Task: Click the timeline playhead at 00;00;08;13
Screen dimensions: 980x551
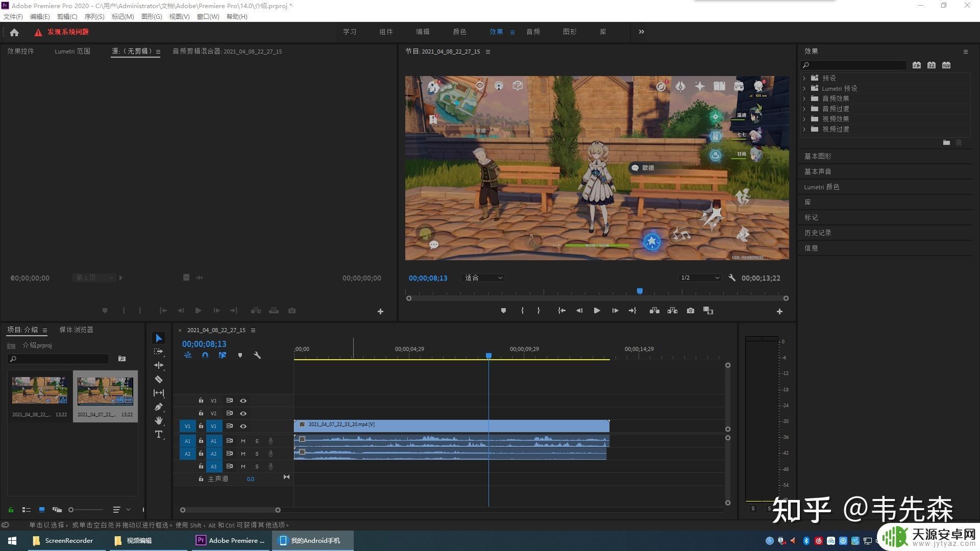Action: 488,356
